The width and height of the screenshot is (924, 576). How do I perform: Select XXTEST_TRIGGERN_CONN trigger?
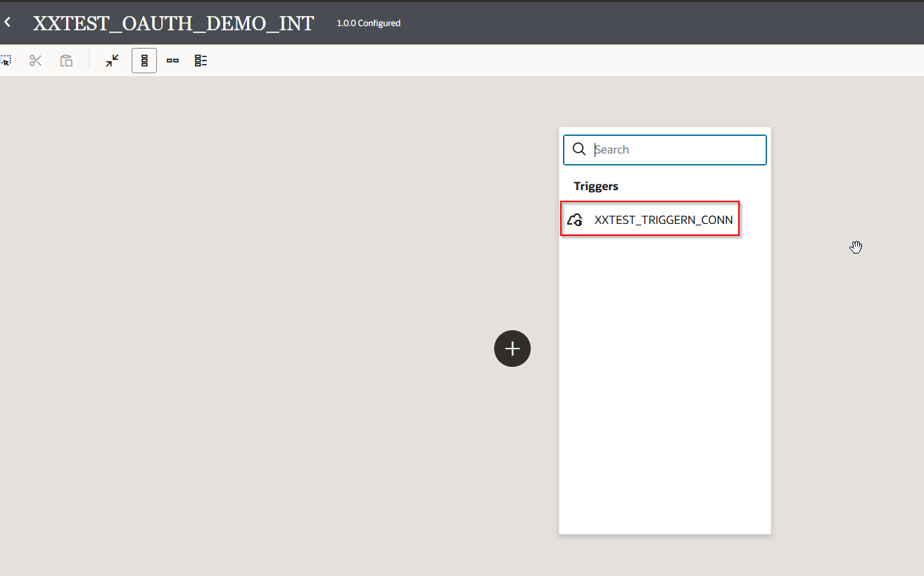click(x=663, y=220)
